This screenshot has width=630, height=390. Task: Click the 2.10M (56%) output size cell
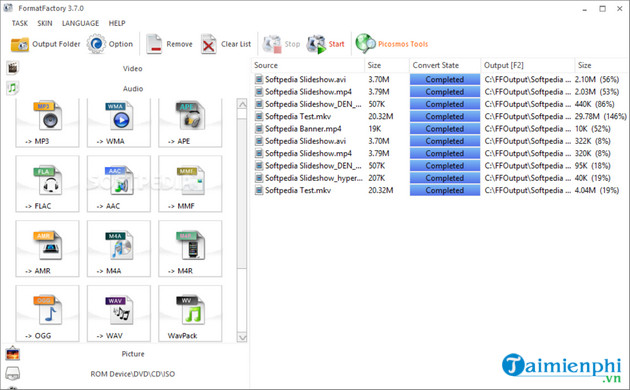(597, 80)
